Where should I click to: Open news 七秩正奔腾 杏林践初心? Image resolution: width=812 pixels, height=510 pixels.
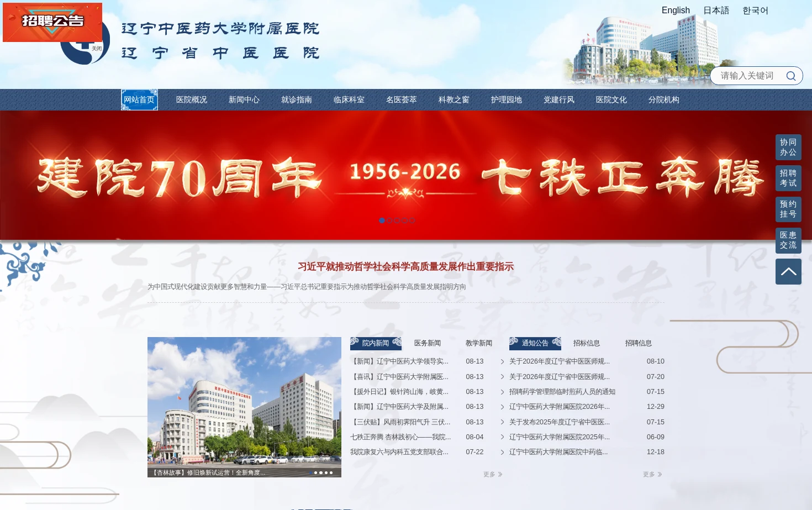400,437
